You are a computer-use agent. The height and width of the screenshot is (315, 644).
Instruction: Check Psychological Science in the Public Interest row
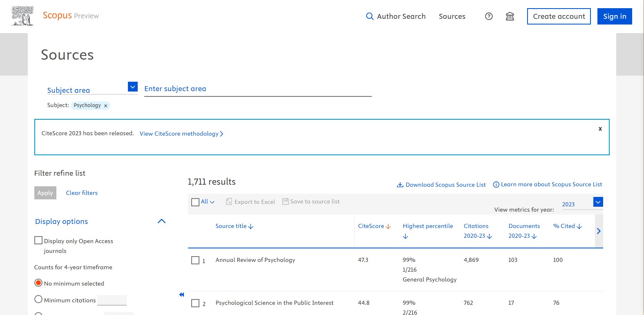pos(195,303)
